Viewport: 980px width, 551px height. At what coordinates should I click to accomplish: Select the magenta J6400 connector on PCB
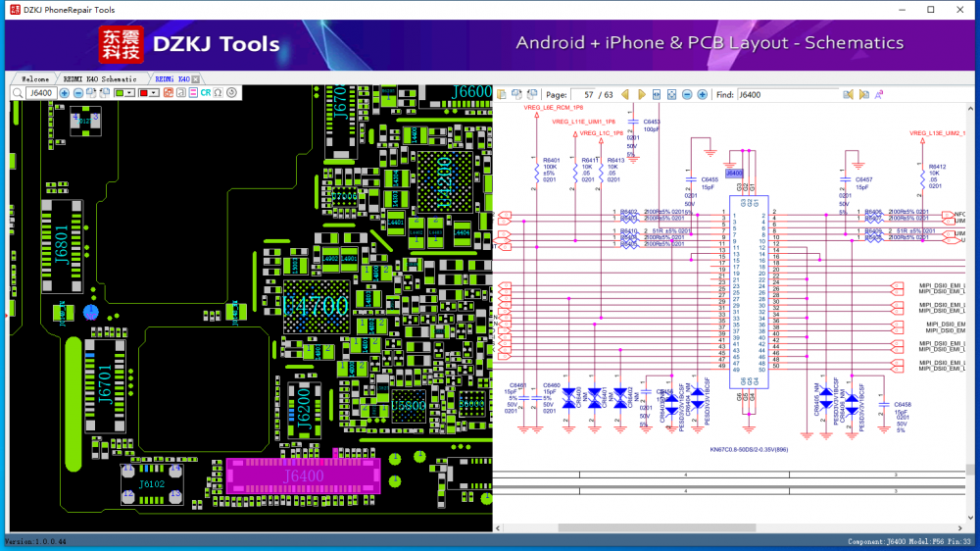pos(302,476)
